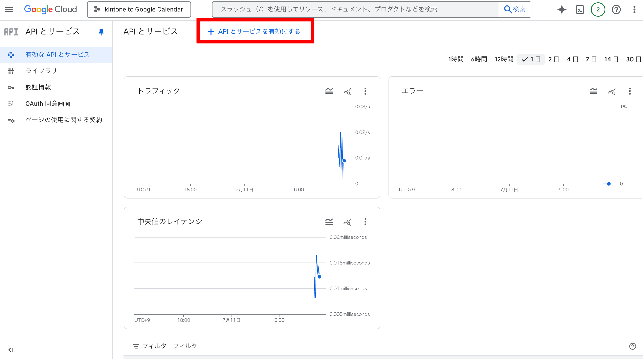Open notifications badge showing 2
The height and width of the screenshot is (359, 644).
(x=598, y=9)
